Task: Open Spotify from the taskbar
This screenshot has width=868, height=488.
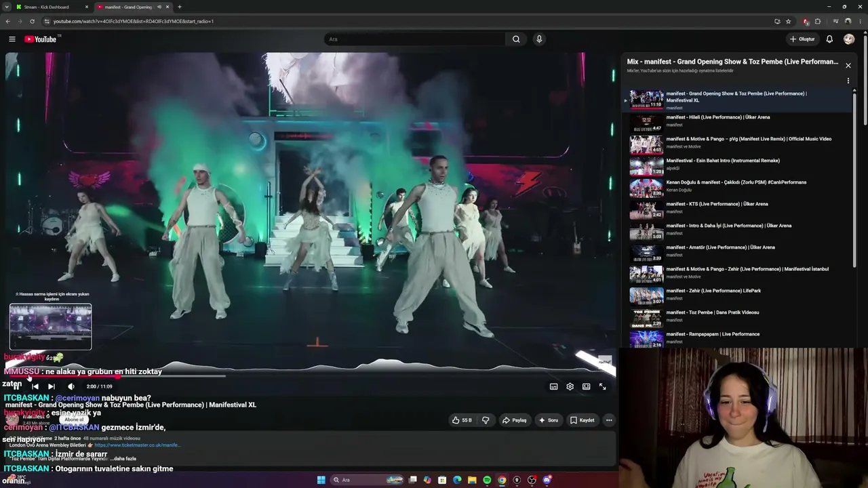Action: [x=487, y=480]
